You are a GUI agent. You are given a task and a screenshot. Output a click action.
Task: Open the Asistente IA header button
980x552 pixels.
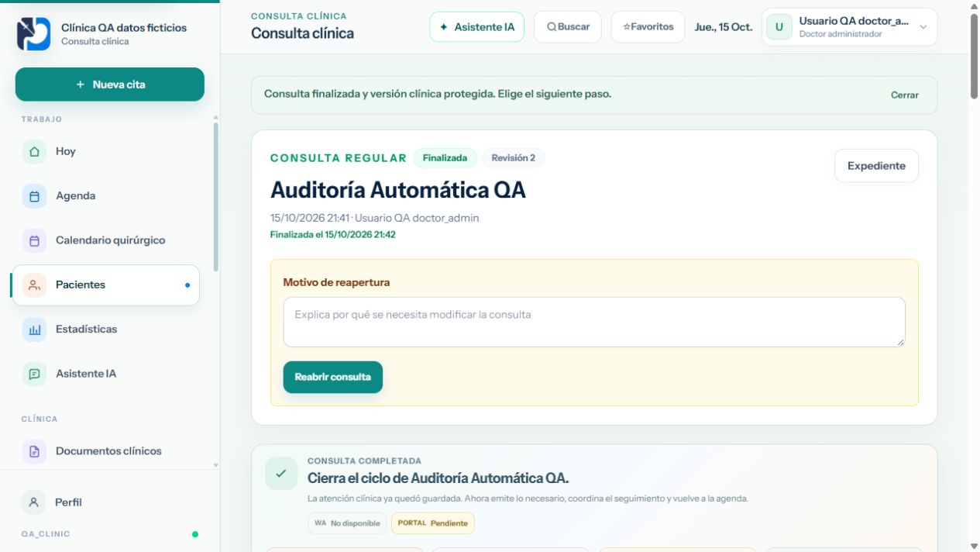pos(477,27)
